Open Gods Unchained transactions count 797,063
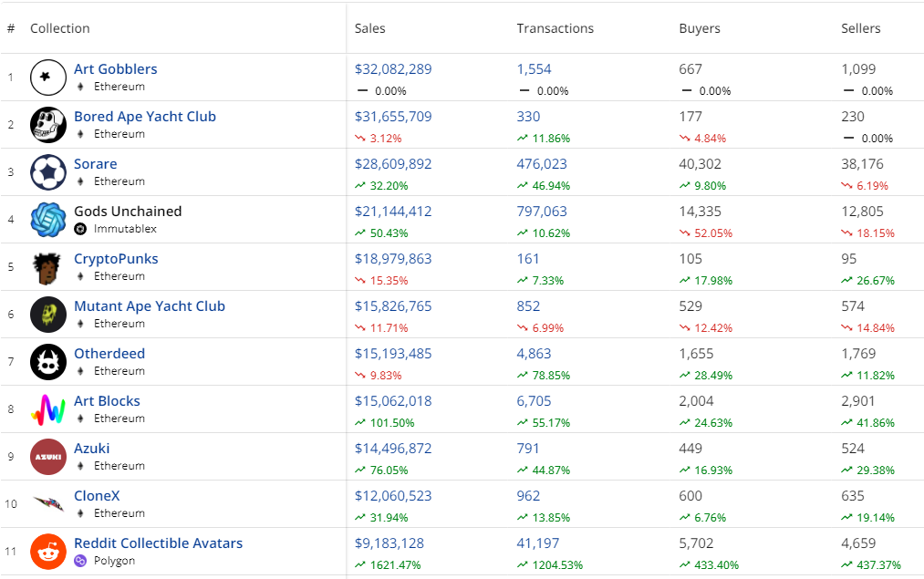 click(x=542, y=212)
